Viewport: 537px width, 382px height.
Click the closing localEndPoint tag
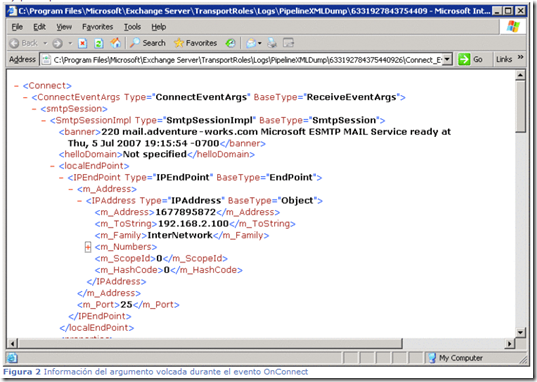tap(97, 328)
